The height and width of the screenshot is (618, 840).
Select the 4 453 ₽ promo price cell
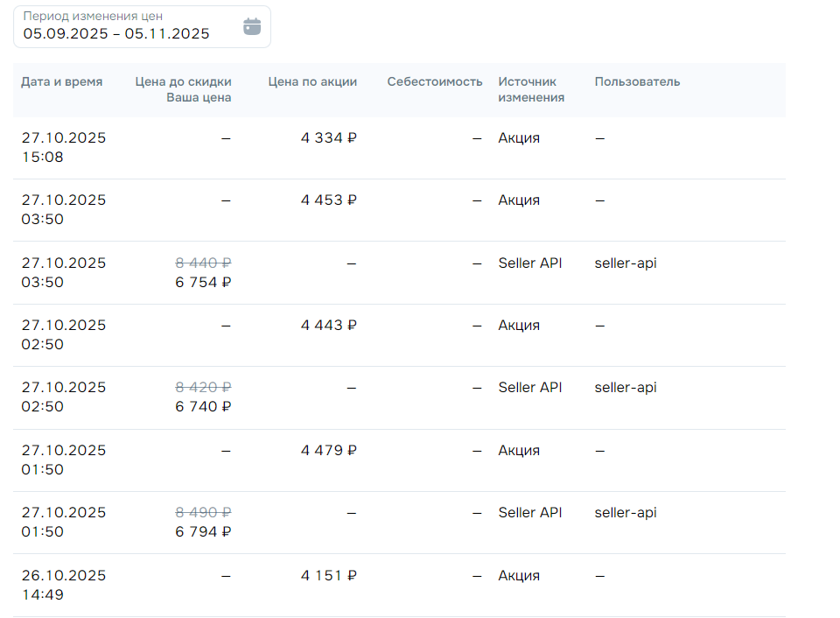(x=329, y=200)
